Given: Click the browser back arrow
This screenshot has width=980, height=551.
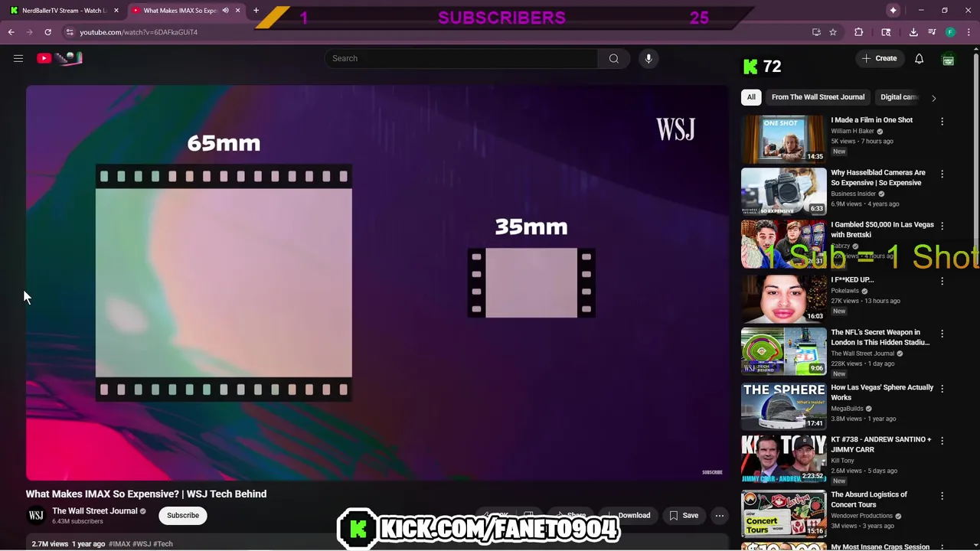Looking at the screenshot, I should tap(11, 32).
